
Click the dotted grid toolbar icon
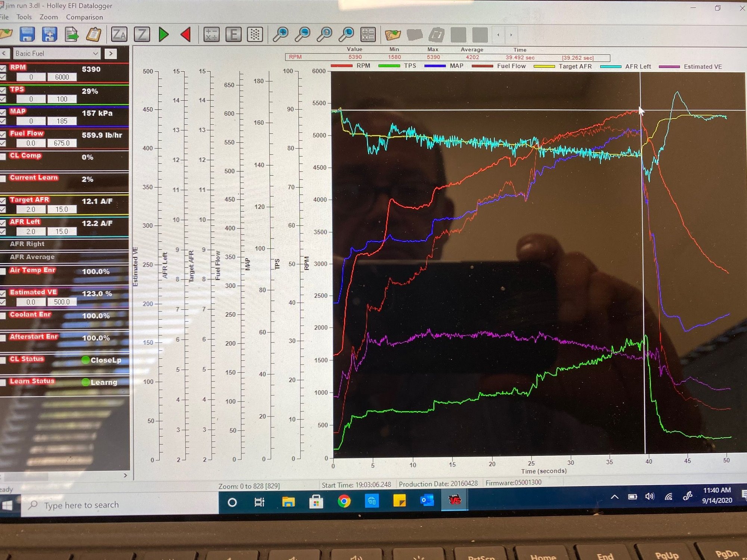pyautogui.click(x=255, y=34)
